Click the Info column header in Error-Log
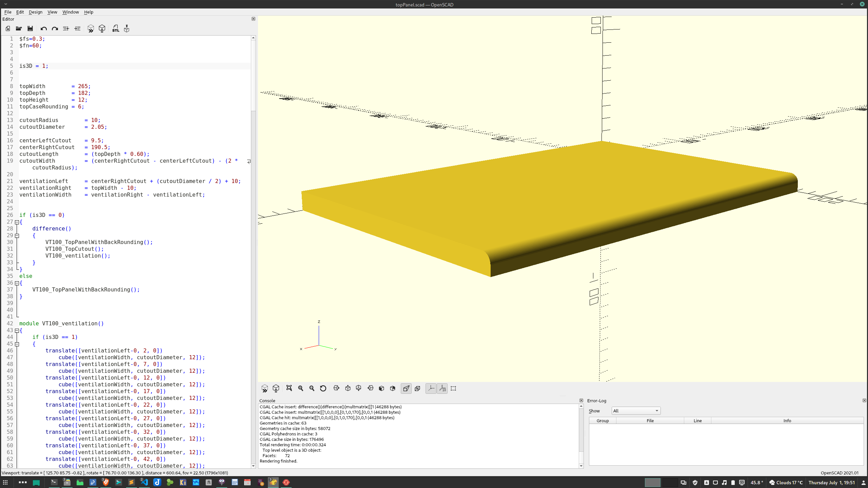 tap(787, 421)
